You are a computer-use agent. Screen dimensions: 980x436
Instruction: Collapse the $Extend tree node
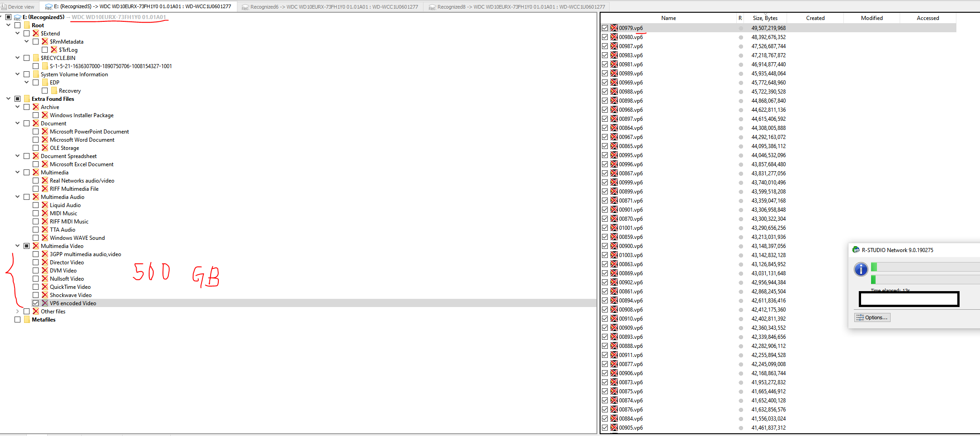(x=18, y=34)
